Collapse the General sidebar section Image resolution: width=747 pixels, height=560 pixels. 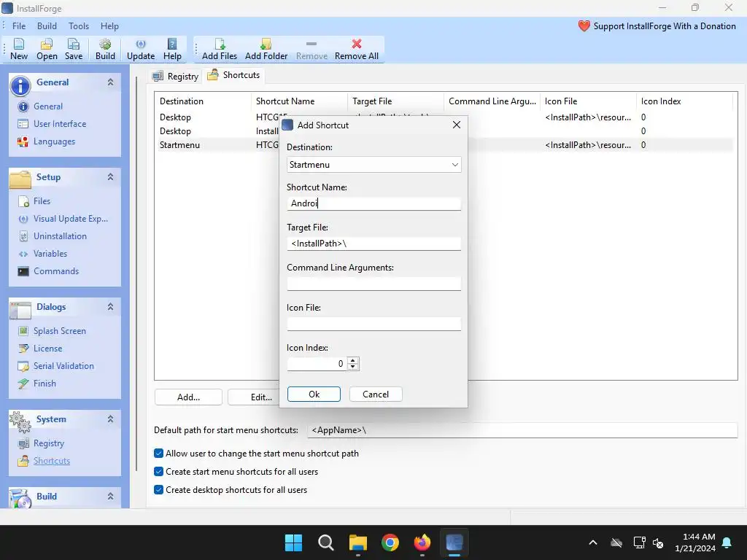111,82
